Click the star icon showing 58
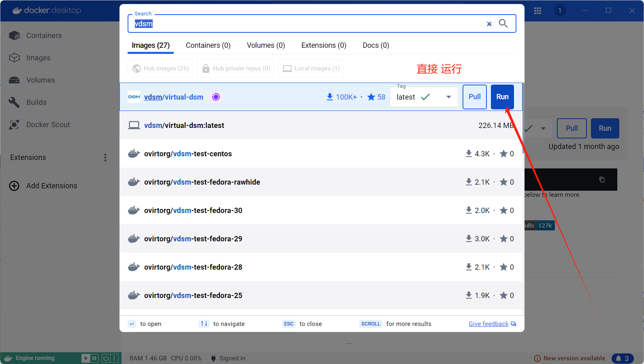Image resolution: width=644 pixels, height=364 pixels. 371,97
